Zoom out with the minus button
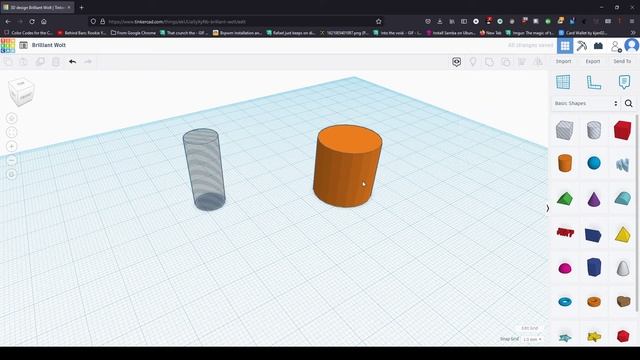The width and height of the screenshot is (640, 360). (11, 160)
